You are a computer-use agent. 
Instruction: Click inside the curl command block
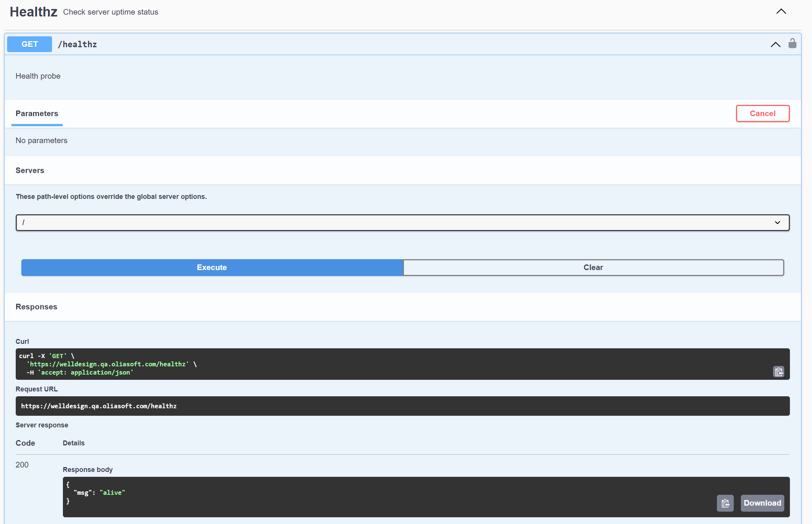(x=374, y=364)
